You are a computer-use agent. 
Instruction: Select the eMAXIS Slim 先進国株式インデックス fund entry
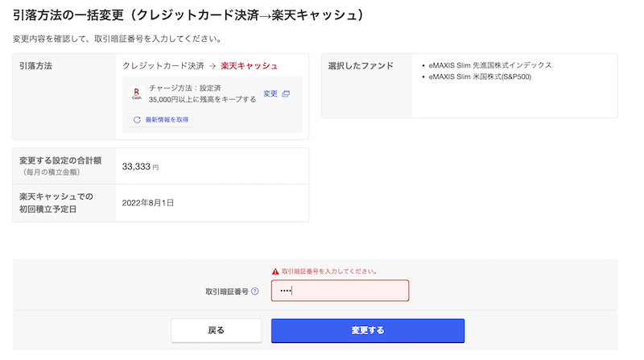pos(490,65)
